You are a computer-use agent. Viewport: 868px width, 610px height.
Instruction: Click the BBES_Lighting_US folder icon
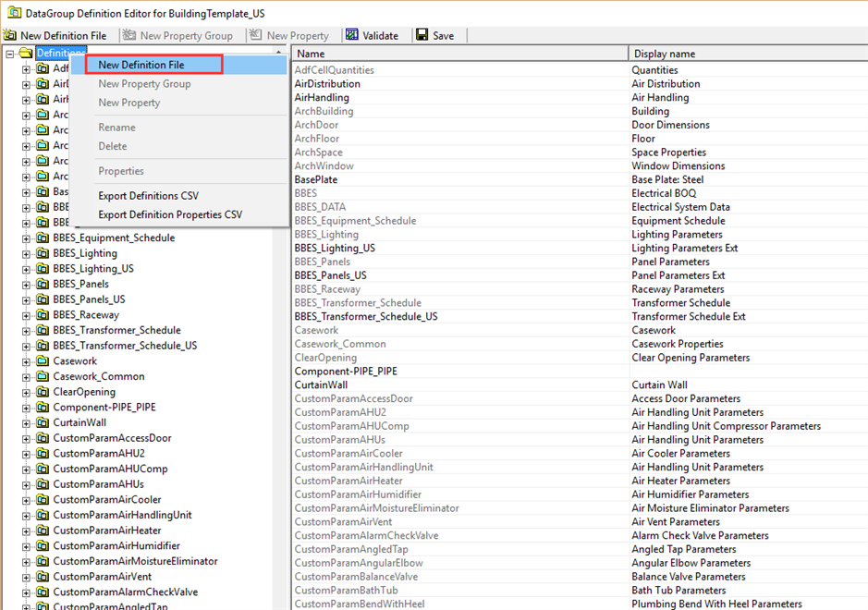click(x=43, y=269)
